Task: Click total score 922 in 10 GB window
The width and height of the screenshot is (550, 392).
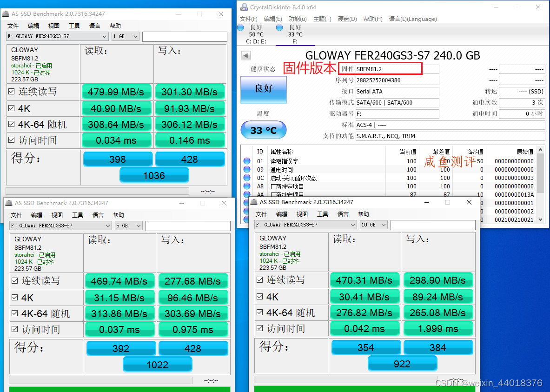Action: coord(402,364)
